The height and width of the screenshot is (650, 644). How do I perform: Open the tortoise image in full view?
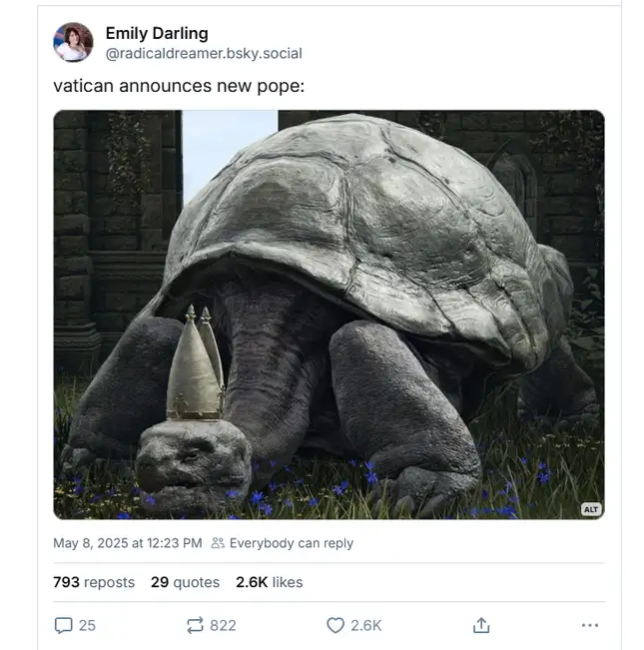click(x=328, y=315)
